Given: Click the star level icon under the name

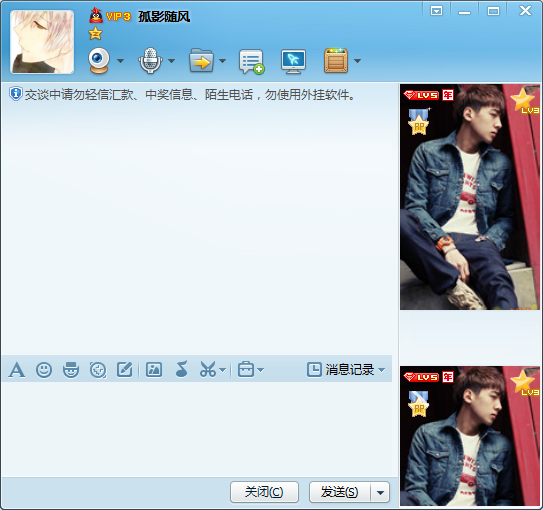Looking at the screenshot, I should tap(95, 34).
